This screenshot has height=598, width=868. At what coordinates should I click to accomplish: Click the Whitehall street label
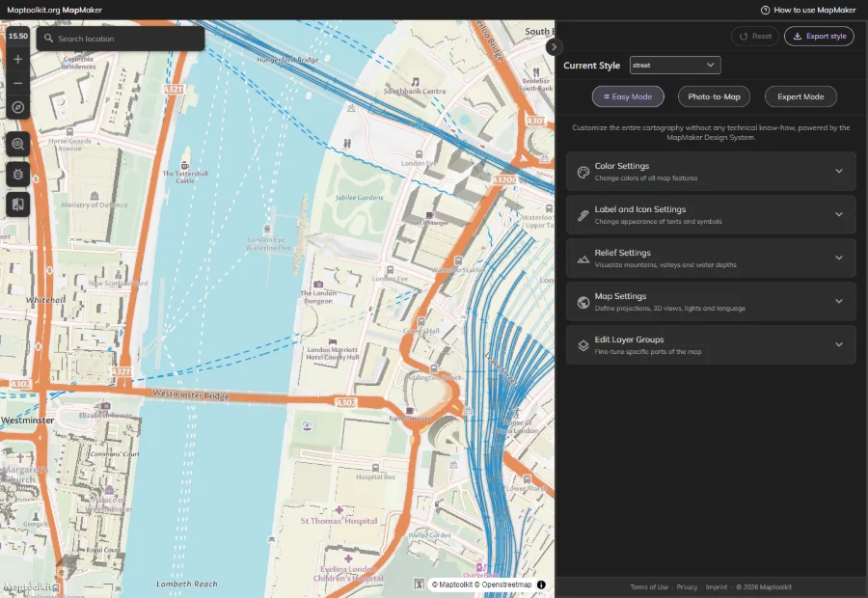coord(45,300)
